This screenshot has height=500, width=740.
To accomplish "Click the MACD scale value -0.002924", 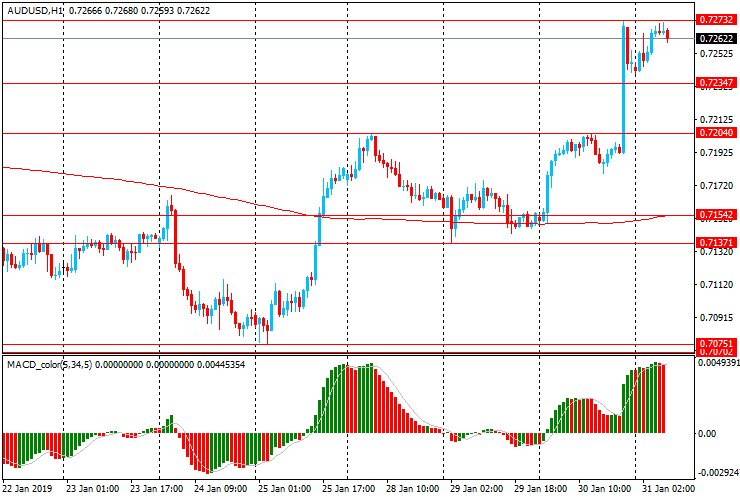I will [x=718, y=473].
